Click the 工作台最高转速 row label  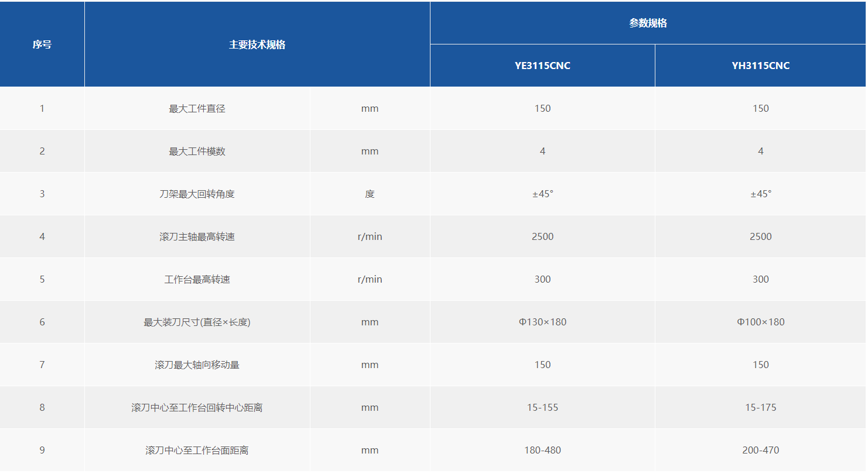tap(197, 279)
